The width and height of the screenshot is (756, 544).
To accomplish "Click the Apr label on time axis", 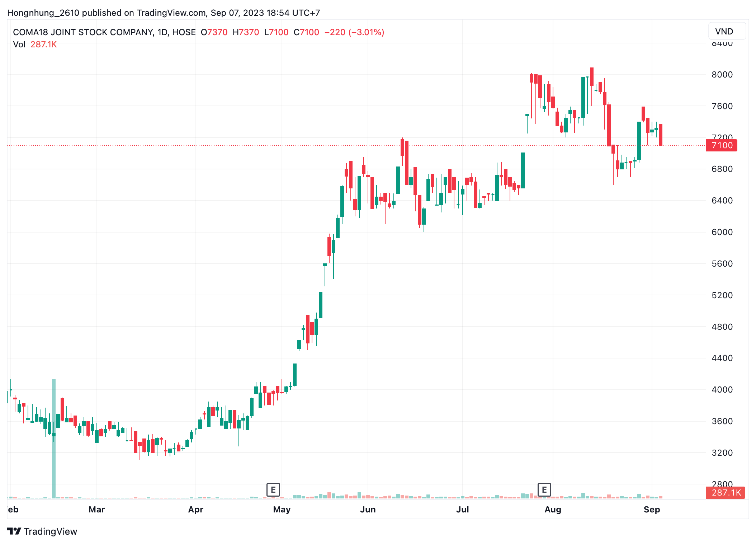I will click(x=195, y=510).
